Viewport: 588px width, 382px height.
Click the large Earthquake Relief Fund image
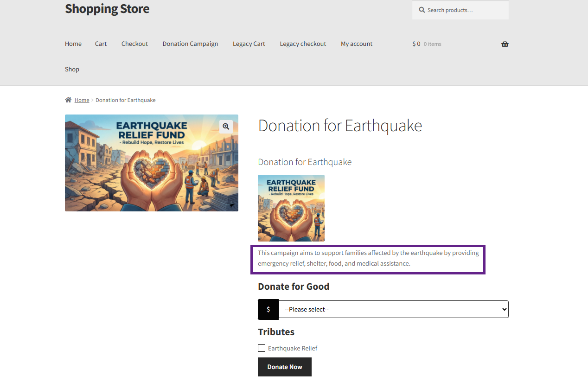[x=151, y=163]
